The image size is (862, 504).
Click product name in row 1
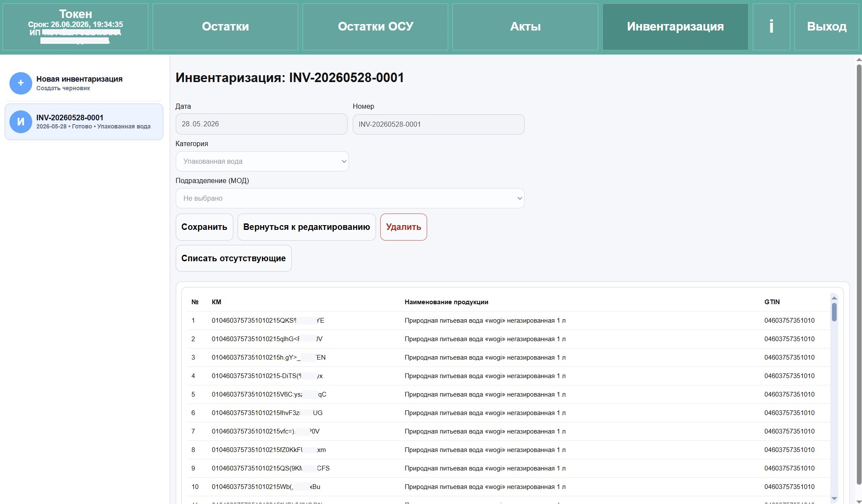[485, 321]
